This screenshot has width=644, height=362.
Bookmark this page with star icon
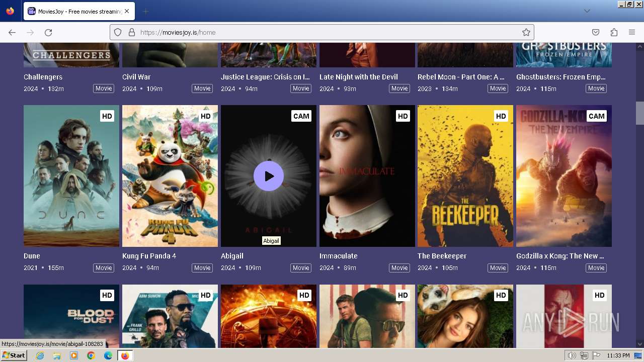pyautogui.click(x=526, y=32)
